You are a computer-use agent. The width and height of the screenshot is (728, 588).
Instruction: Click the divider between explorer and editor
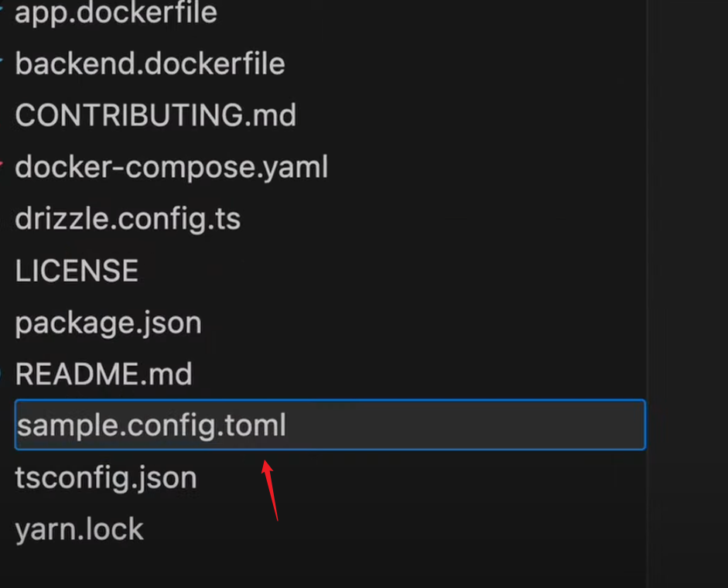(x=647, y=294)
